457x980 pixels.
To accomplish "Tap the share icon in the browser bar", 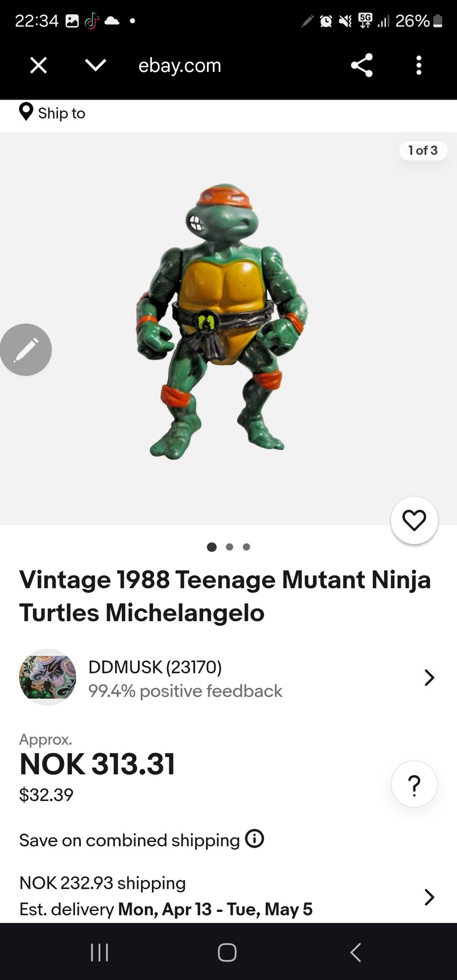I will coord(361,65).
